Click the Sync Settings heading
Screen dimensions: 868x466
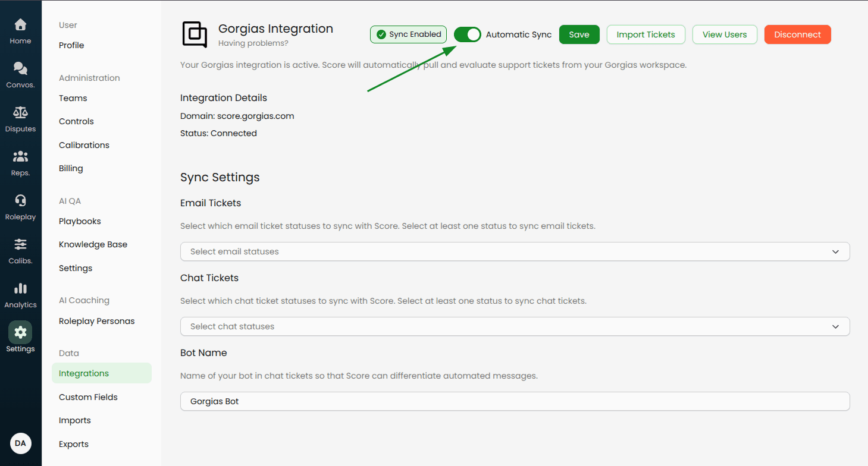220,177
